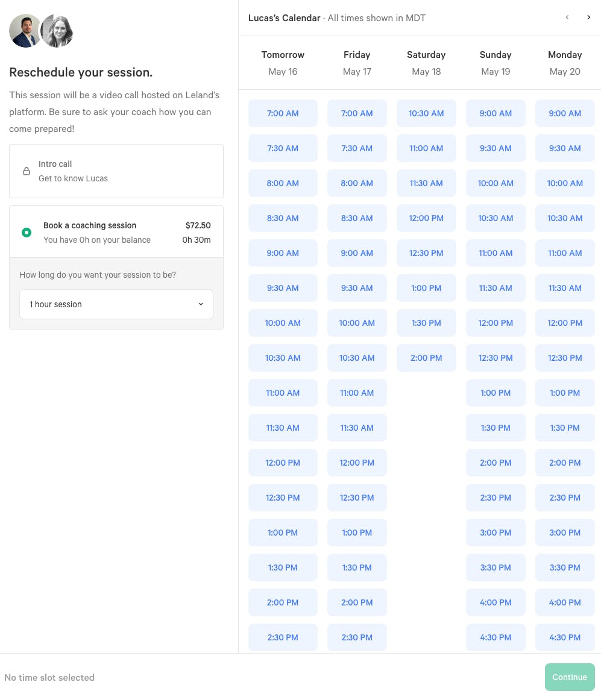Select the Intro call option
Viewport: 601px width, 700px height.
point(116,171)
